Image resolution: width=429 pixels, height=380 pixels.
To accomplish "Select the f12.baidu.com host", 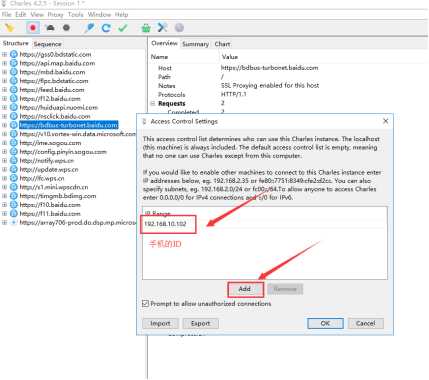I will 50,99.
